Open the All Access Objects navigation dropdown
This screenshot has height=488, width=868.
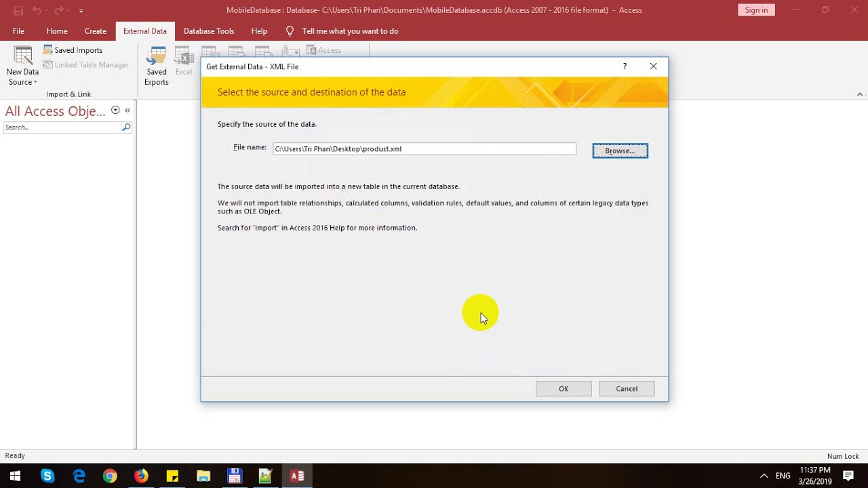[115, 110]
